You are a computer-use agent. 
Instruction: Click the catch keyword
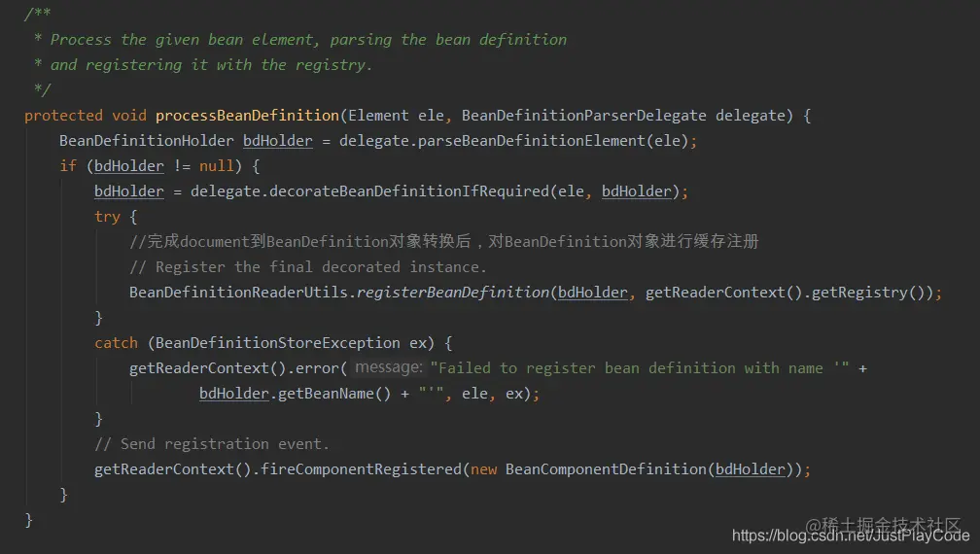click(x=116, y=343)
